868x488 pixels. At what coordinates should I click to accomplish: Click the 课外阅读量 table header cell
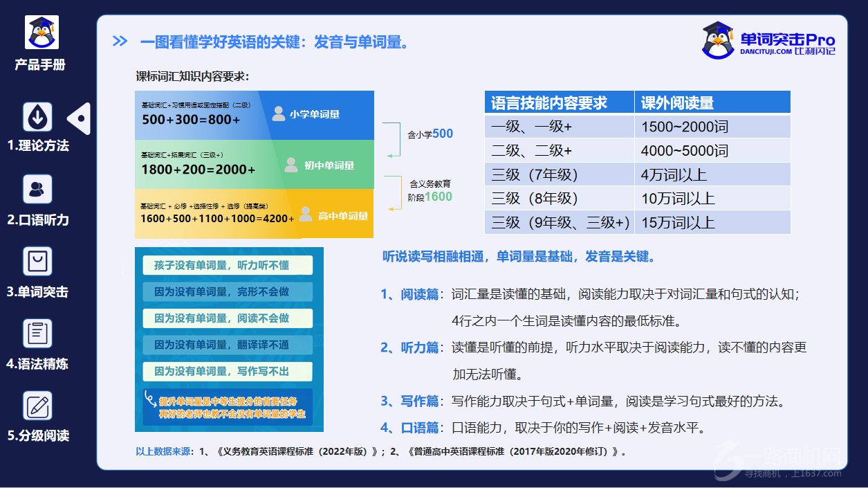click(712, 103)
